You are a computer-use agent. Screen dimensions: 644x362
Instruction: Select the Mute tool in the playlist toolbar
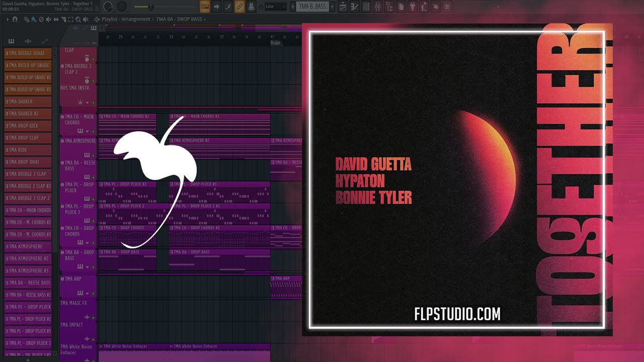49,19
